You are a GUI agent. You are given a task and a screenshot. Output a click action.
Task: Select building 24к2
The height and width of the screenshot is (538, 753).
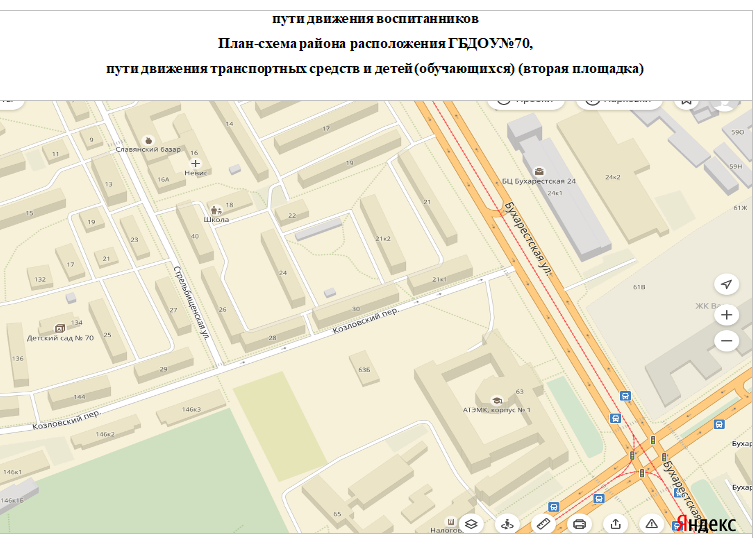pos(613,177)
